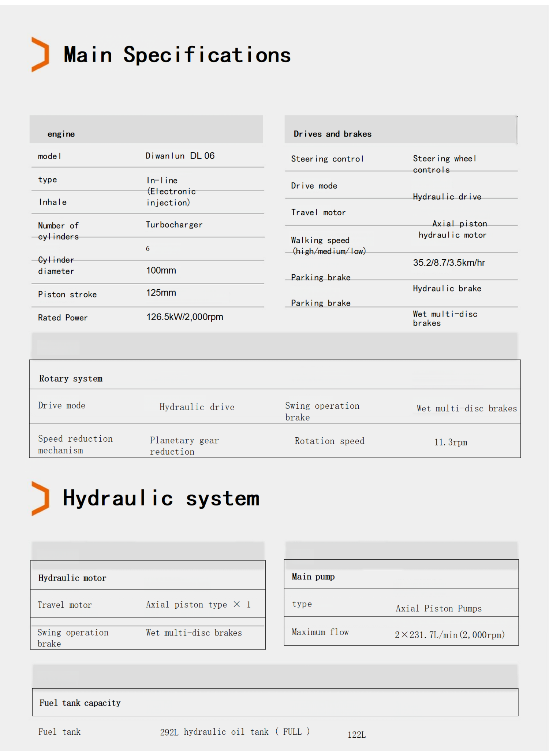
Task: Click the Fuel tank label
Action: coord(59,732)
